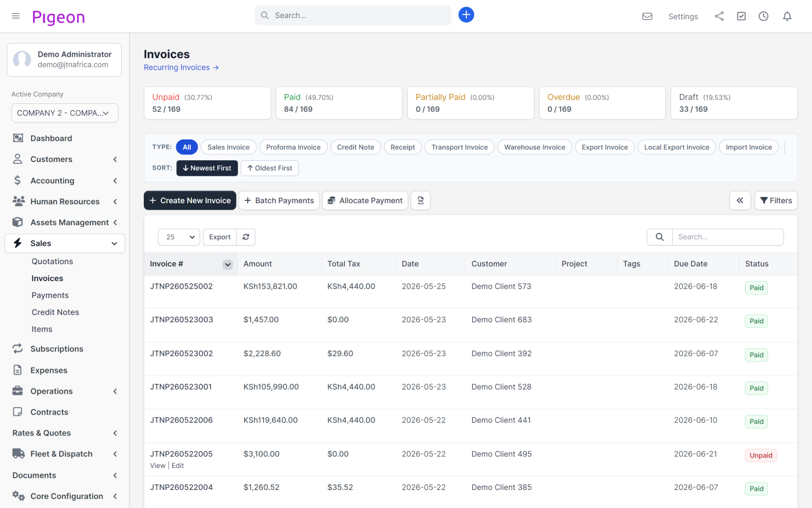Expand the Human Resources menu chevron
The image size is (812, 508).
pos(115,201)
